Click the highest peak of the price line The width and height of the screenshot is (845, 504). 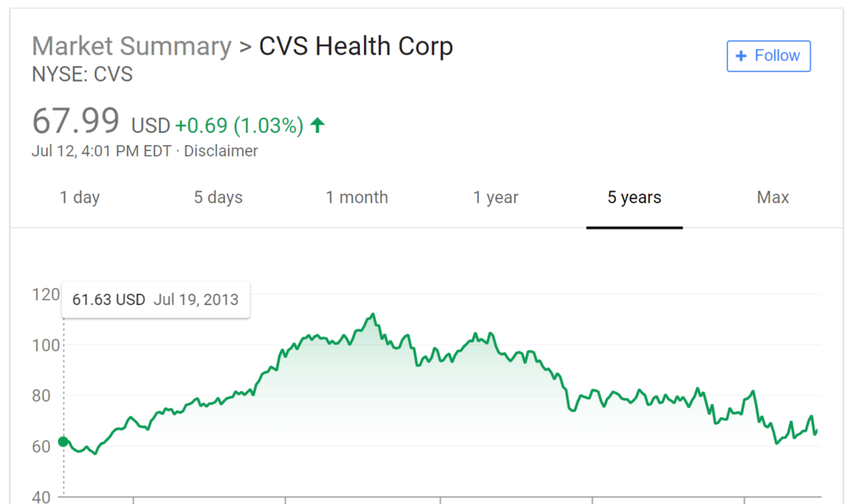pyautogui.click(x=374, y=314)
